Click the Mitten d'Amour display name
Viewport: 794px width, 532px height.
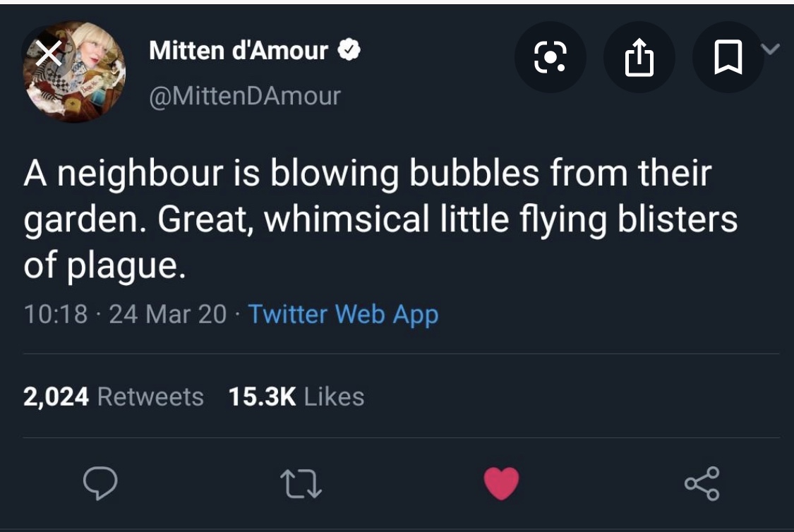(239, 51)
